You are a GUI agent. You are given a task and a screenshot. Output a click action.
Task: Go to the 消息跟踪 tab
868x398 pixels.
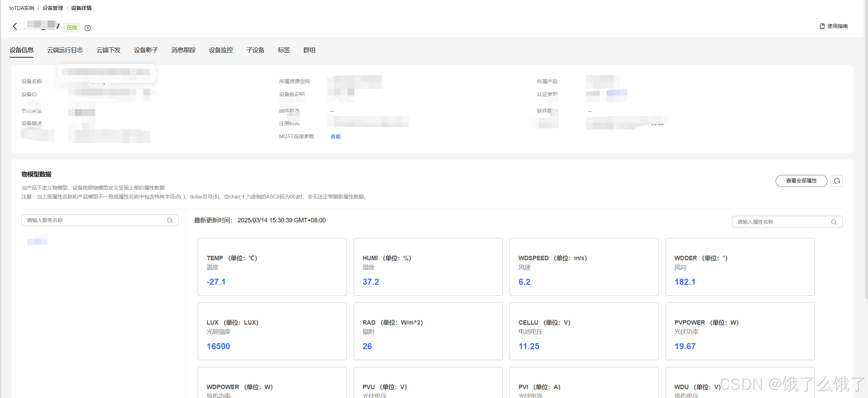point(183,50)
